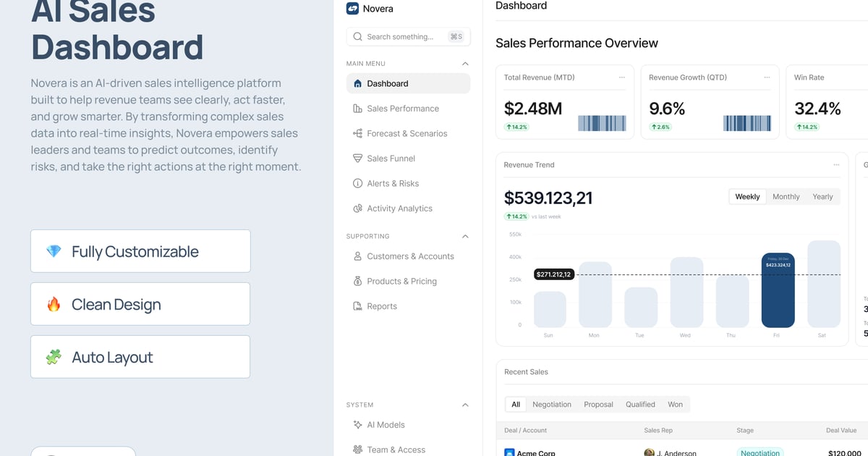868x456 pixels.
Task: Select the Negotiation tab in Recent Sales
Action: (552, 405)
